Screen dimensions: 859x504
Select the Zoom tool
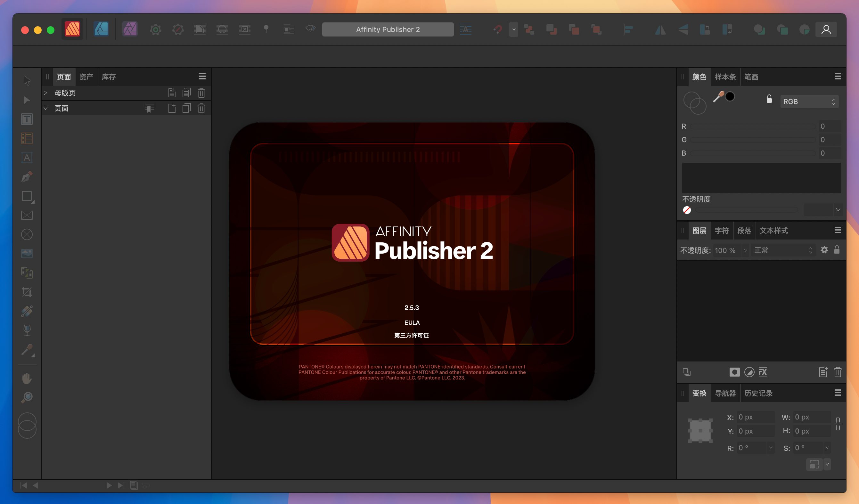27,397
